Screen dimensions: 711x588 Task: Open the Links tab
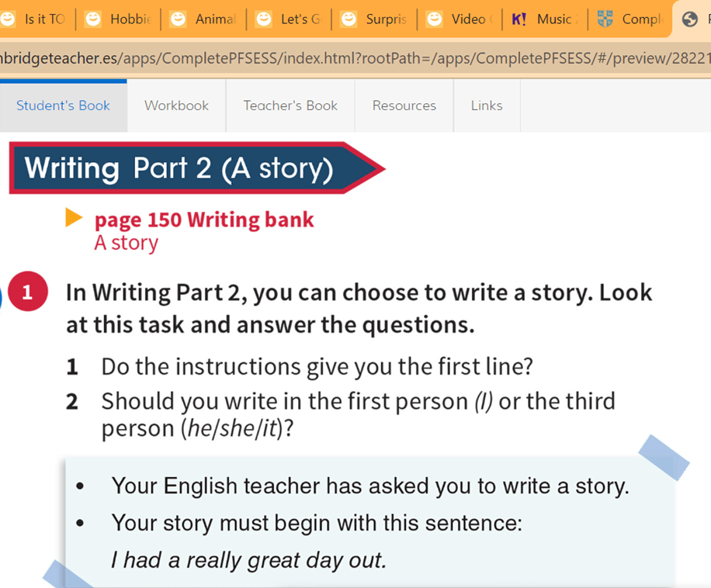(x=486, y=105)
